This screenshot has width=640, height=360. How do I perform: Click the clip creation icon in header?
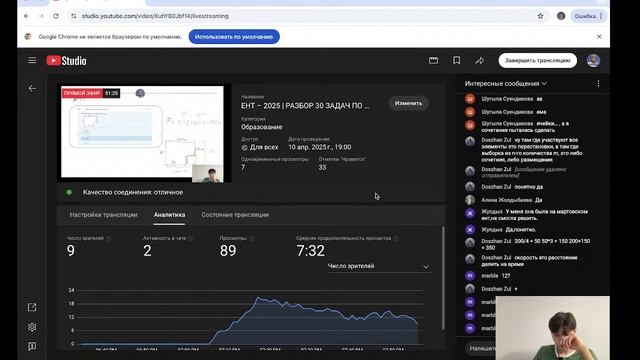point(433,60)
